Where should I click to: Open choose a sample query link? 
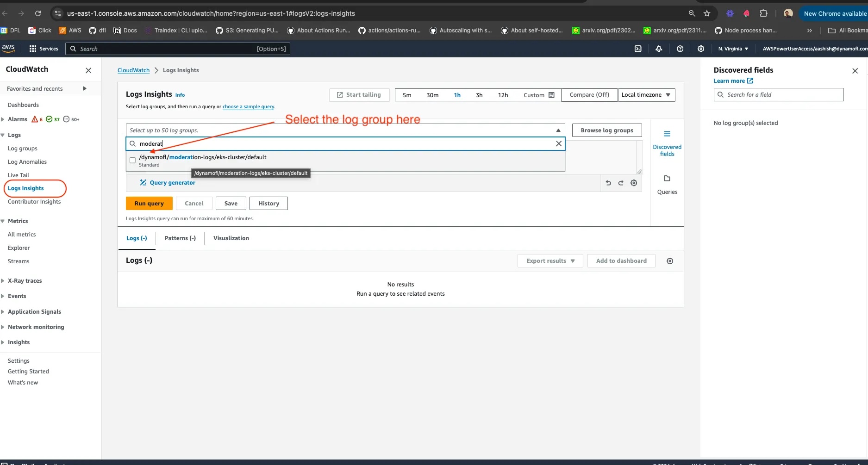click(x=249, y=107)
